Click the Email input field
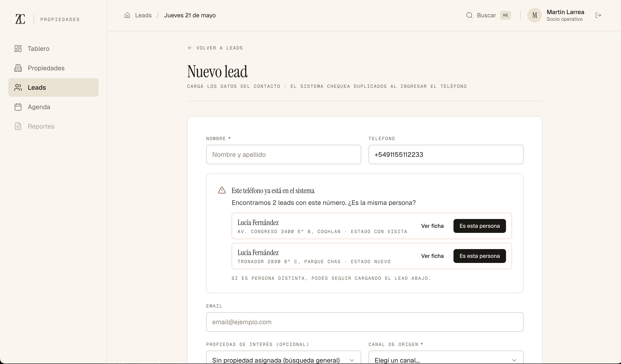Screen dimensions: 621x364 (x=365, y=322)
